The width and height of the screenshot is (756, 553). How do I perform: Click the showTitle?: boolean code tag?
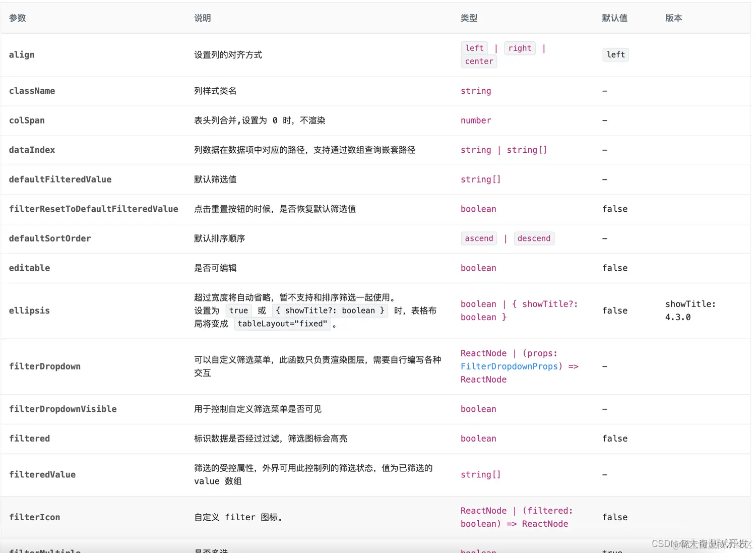pos(331,311)
